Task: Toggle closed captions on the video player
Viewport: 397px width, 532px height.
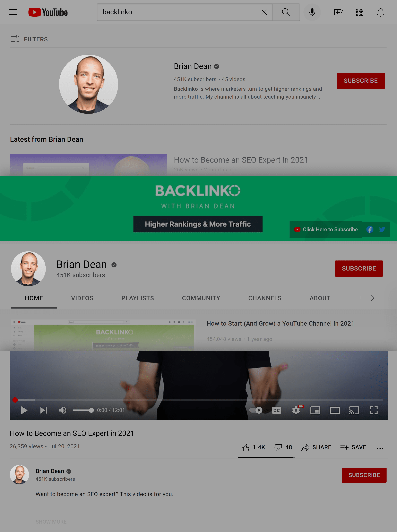Action: 276,410
